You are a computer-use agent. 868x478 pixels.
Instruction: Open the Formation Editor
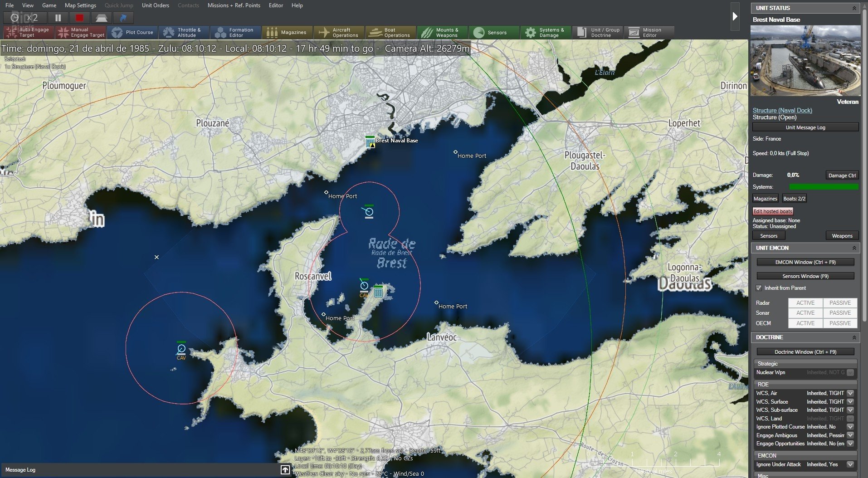[235, 32]
